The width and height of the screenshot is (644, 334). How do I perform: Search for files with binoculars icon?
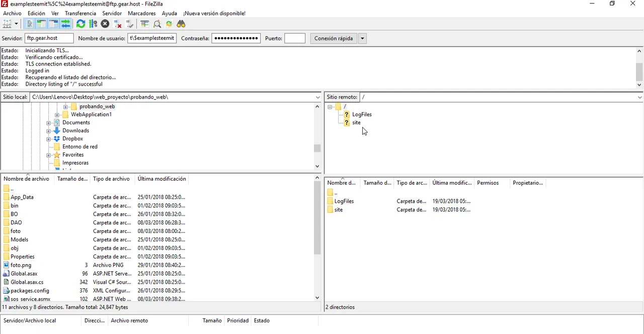181,24
